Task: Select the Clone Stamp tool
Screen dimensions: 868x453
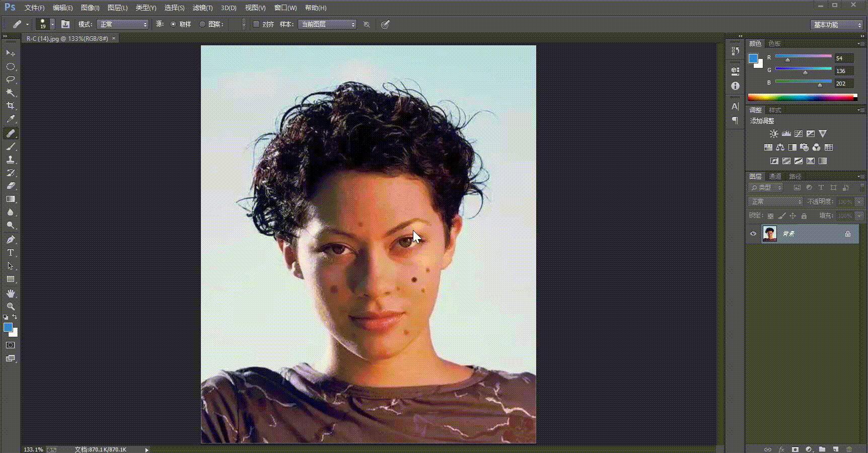Action: pyautogui.click(x=10, y=160)
